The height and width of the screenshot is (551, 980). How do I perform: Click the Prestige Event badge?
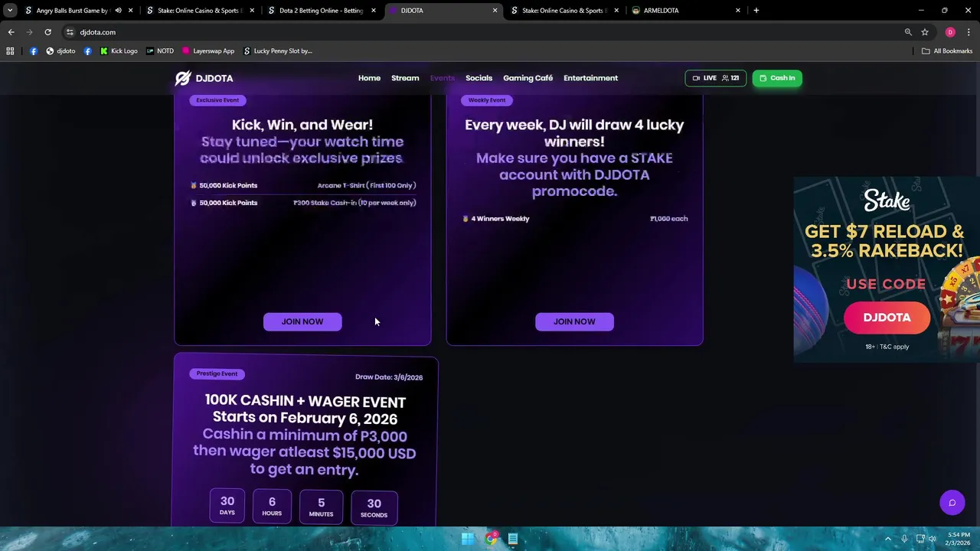point(217,373)
